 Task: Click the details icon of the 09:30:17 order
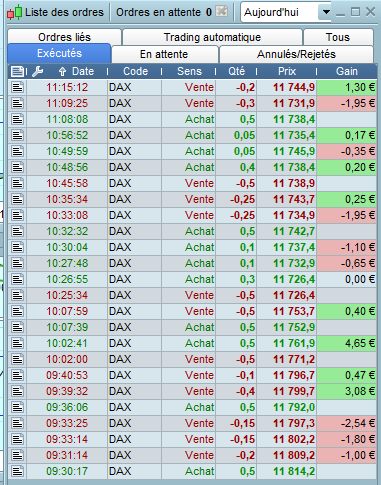coord(17,471)
